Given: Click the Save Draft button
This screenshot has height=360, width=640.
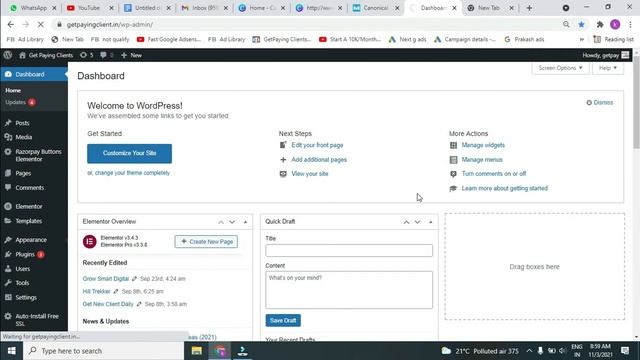Looking at the screenshot, I should (x=283, y=320).
